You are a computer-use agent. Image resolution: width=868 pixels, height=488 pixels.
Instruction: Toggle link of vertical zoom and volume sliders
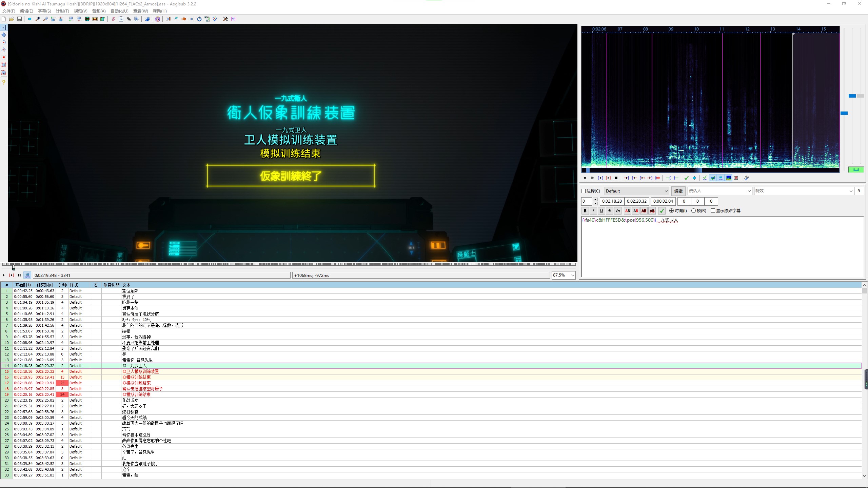[x=856, y=169]
